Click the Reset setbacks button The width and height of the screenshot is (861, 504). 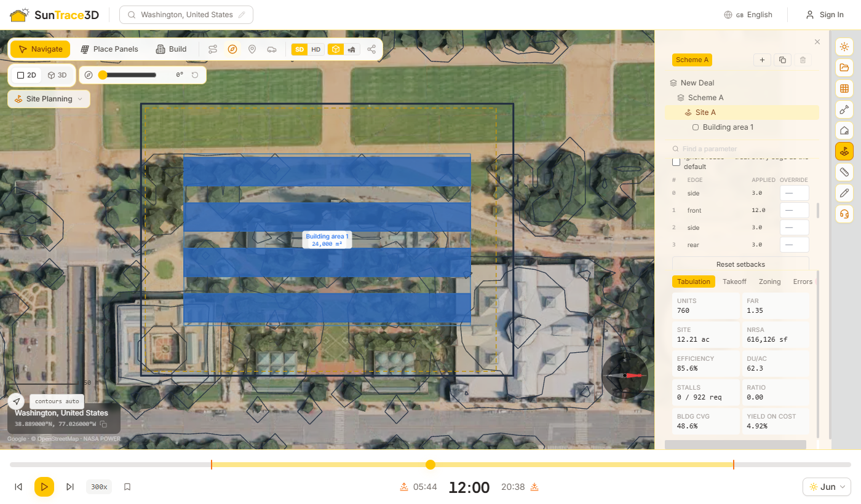click(x=740, y=264)
